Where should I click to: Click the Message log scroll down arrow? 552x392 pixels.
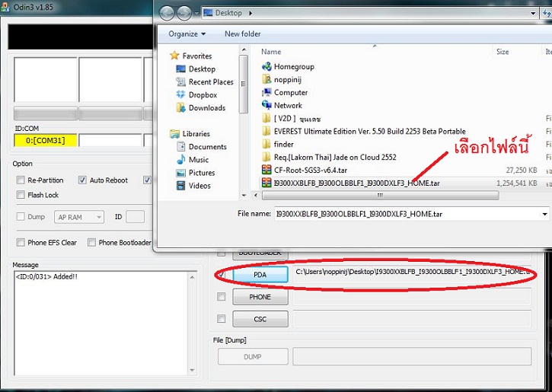click(x=192, y=370)
